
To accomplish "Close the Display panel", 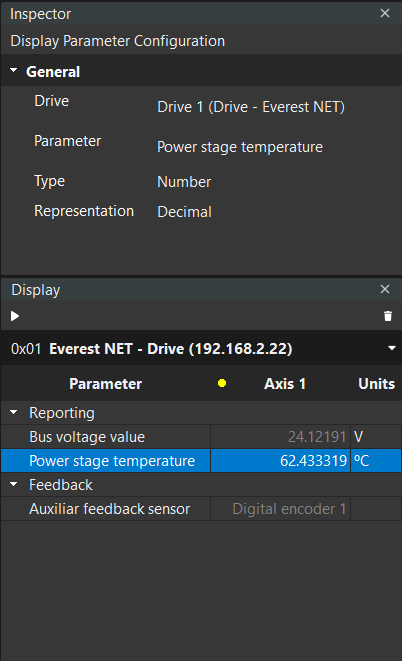I will click(x=385, y=289).
